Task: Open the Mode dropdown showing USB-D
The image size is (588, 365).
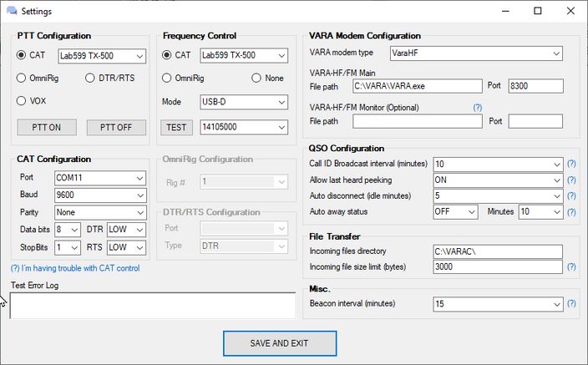Action: 244,102
